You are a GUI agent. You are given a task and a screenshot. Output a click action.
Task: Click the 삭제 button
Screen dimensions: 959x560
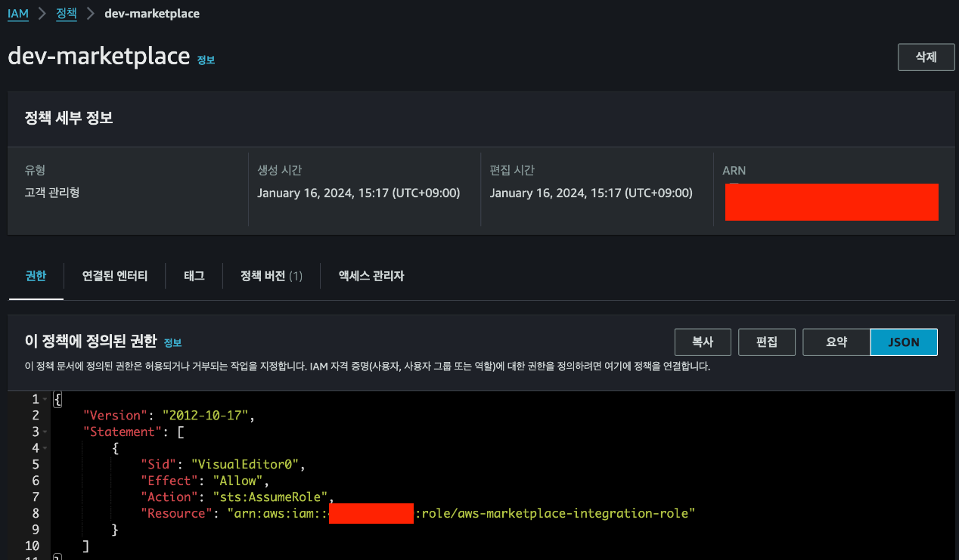click(926, 57)
